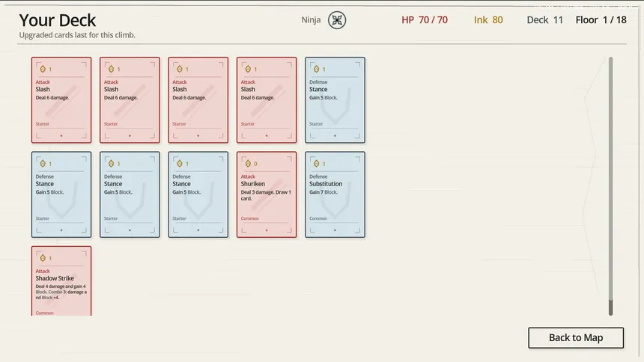Click the Ninja class label
The image size is (644, 362).
311,19
